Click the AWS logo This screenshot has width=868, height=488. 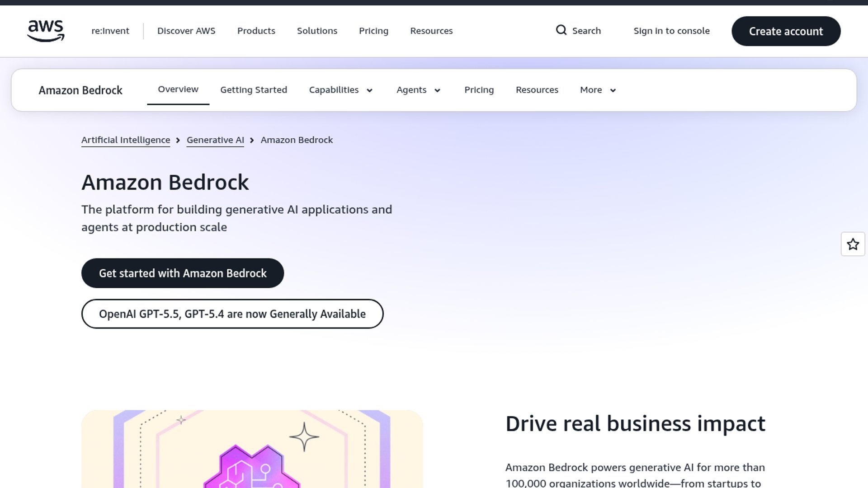46,31
